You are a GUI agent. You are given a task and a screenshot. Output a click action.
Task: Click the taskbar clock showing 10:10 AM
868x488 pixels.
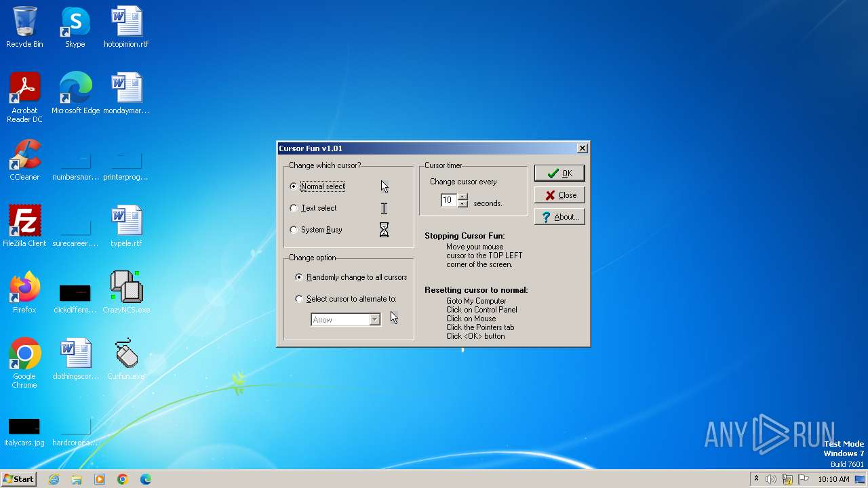click(x=833, y=479)
